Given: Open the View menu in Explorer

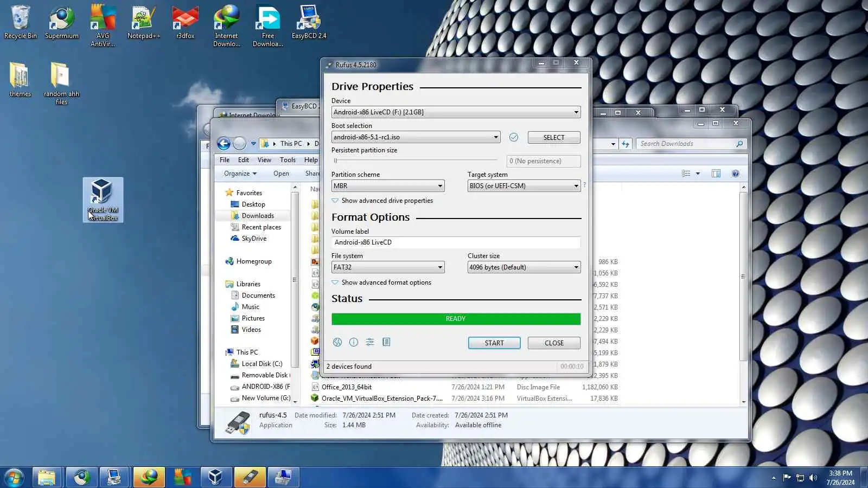Looking at the screenshot, I should [x=264, y=160].
